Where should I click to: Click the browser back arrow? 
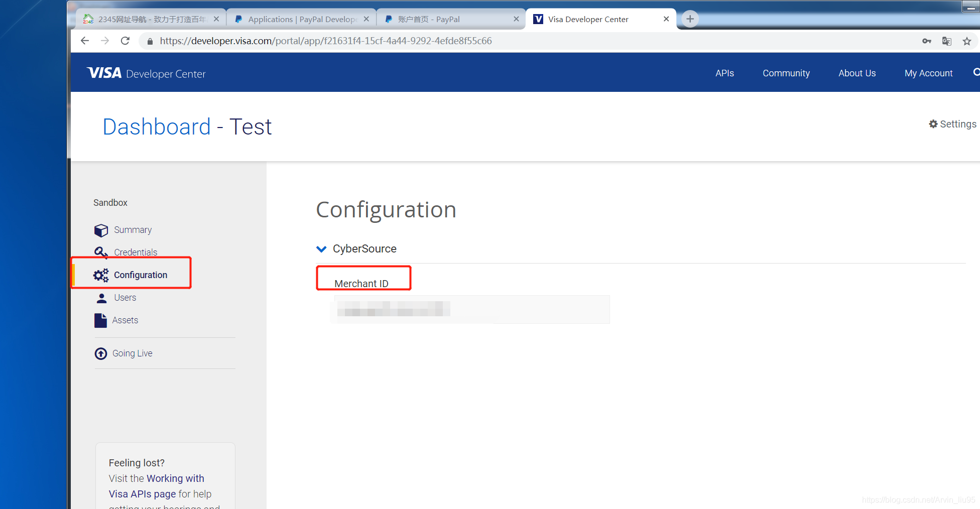(x=85, y=41)
